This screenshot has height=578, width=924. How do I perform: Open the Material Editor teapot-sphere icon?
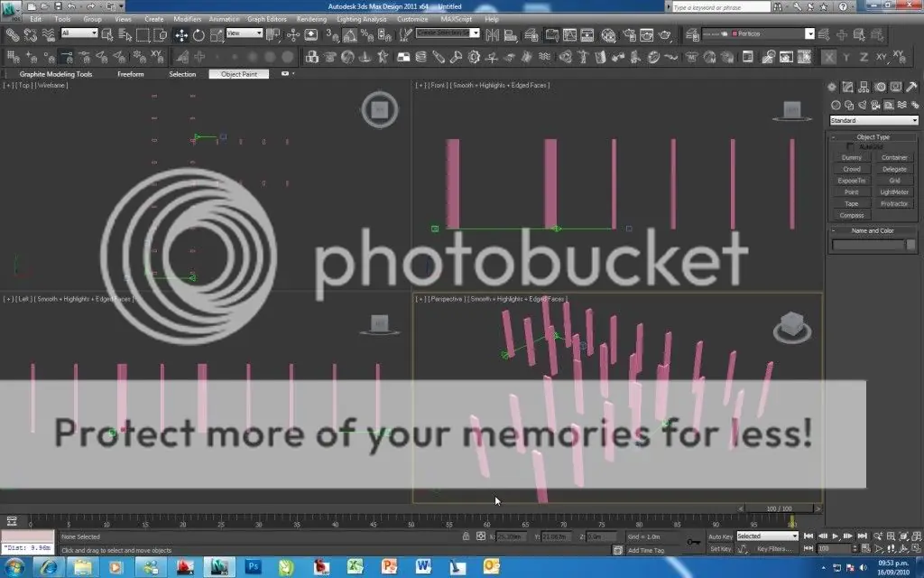coord(608,35)
